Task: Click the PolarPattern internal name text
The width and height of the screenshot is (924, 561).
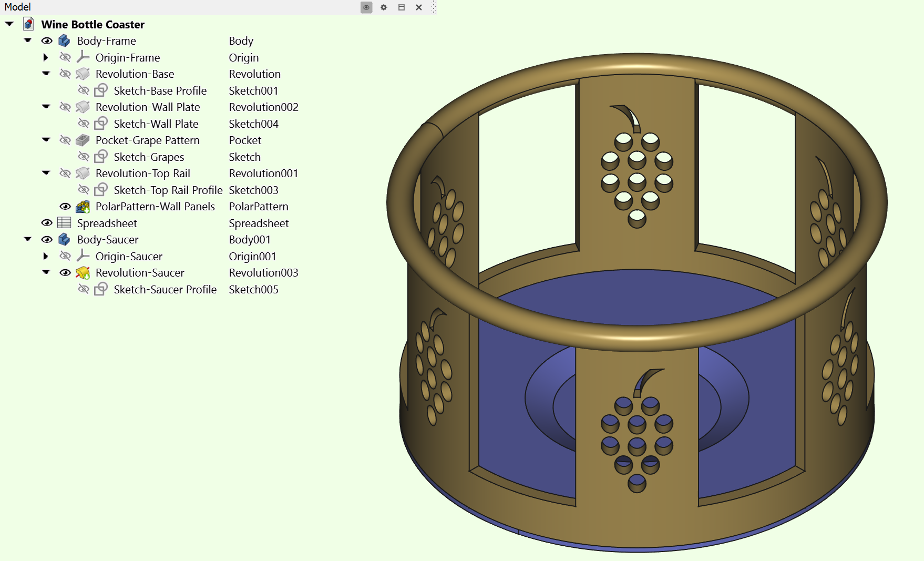Action: 259,206
